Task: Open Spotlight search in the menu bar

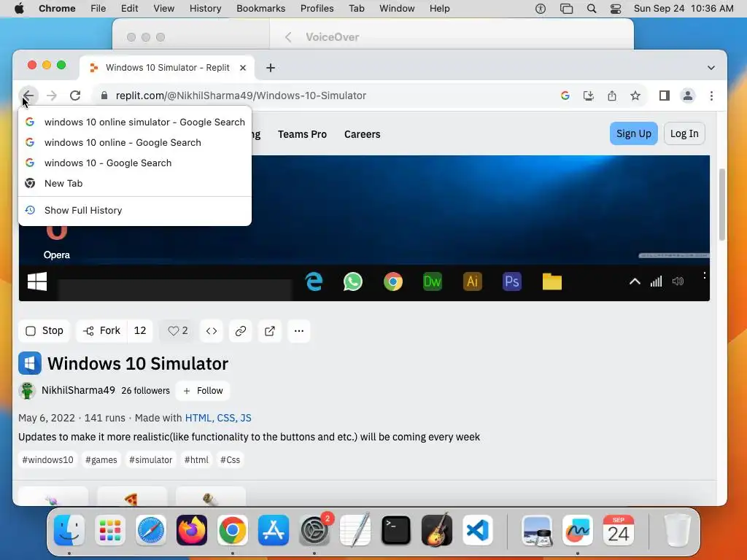Action: 591,9
